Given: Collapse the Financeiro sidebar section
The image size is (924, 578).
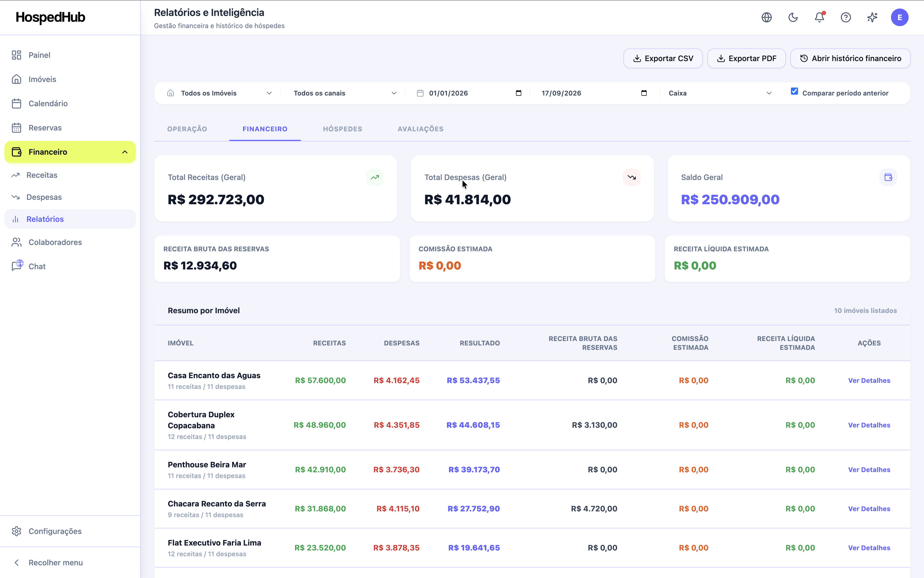Looking at the screenshot, I should pos(125,152).
